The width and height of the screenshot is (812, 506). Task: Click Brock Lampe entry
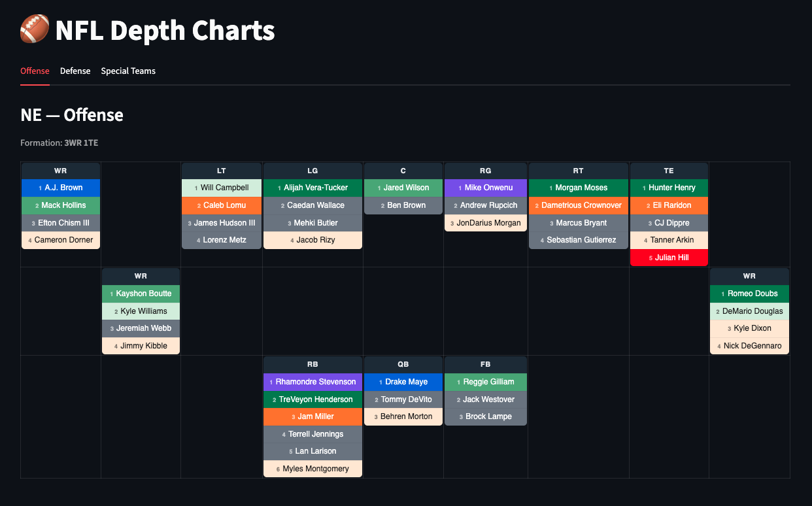click(485, 416)
